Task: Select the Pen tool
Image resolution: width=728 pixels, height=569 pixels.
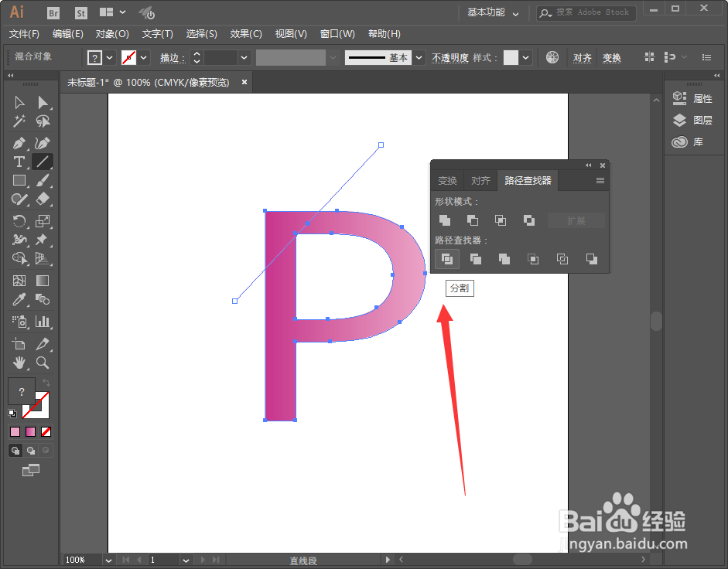Action: click(x=19, y=143)
